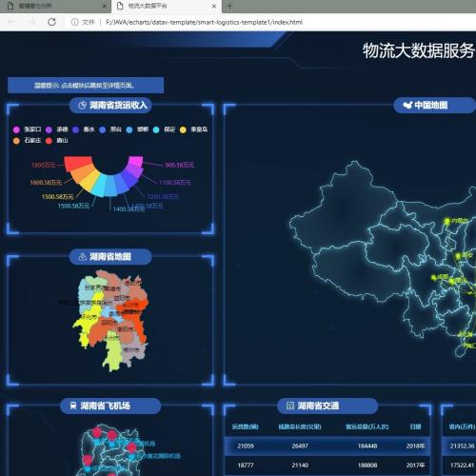476x476 pixels.
Task: Toggle the 保定 cyan legend item
Action: pos(164,129)
